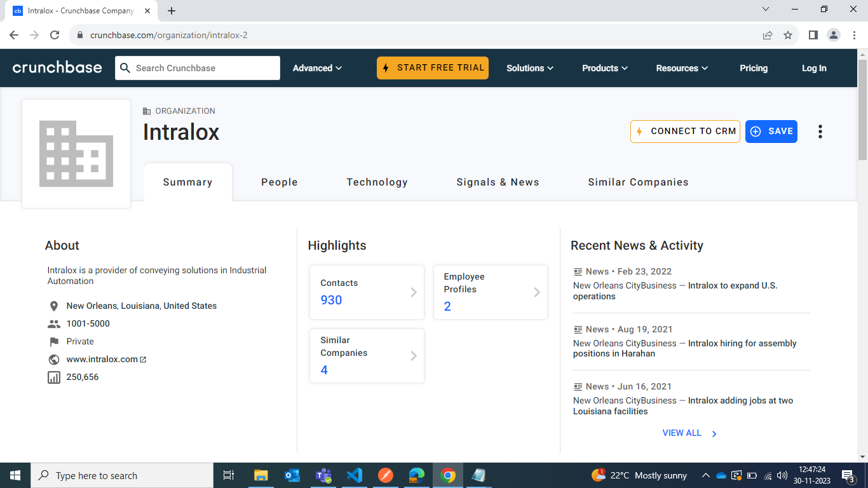This screenshot has width=868, height=488.
Task: Expand the Solutions menu dropdown
Action: click(x=529, y=68)
